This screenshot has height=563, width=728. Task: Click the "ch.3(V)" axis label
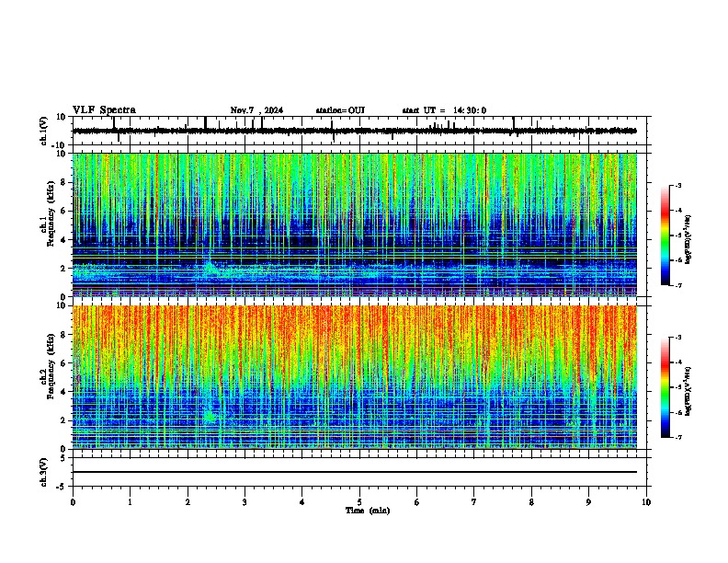point(44,473)
